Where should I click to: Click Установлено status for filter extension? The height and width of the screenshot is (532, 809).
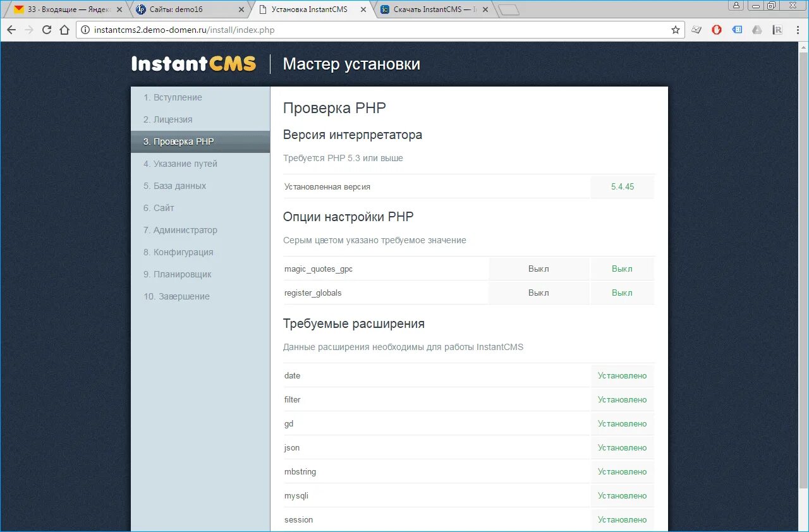(623, 399)
